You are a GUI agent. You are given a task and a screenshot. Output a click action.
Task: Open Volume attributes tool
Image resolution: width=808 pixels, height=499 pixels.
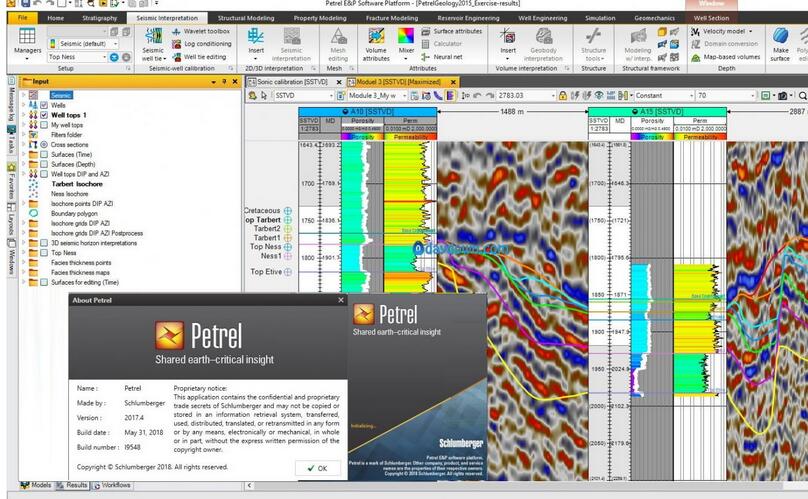tap(376, 44)
